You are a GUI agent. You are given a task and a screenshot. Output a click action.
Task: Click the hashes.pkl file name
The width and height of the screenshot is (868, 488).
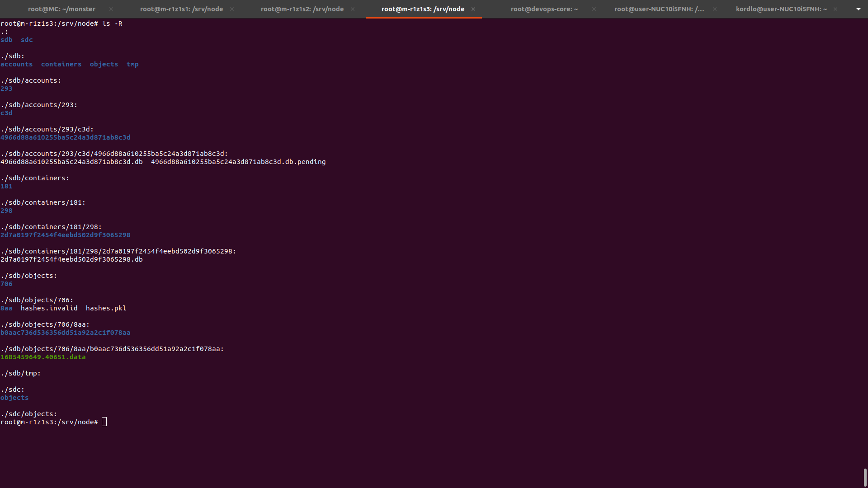[x=106, y=308]
